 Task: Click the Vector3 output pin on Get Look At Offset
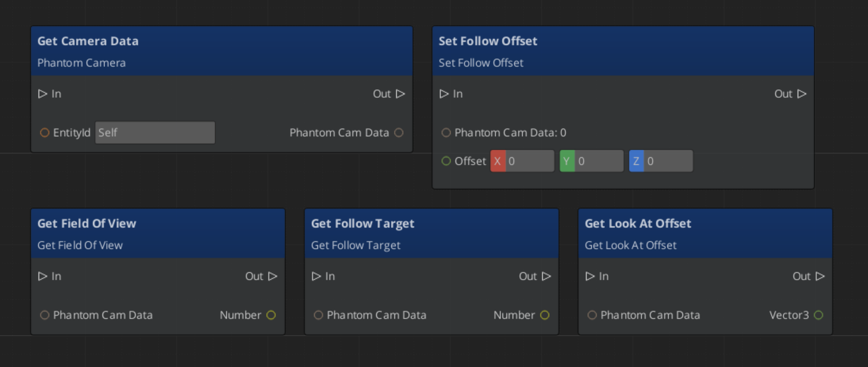coord(819,315)
